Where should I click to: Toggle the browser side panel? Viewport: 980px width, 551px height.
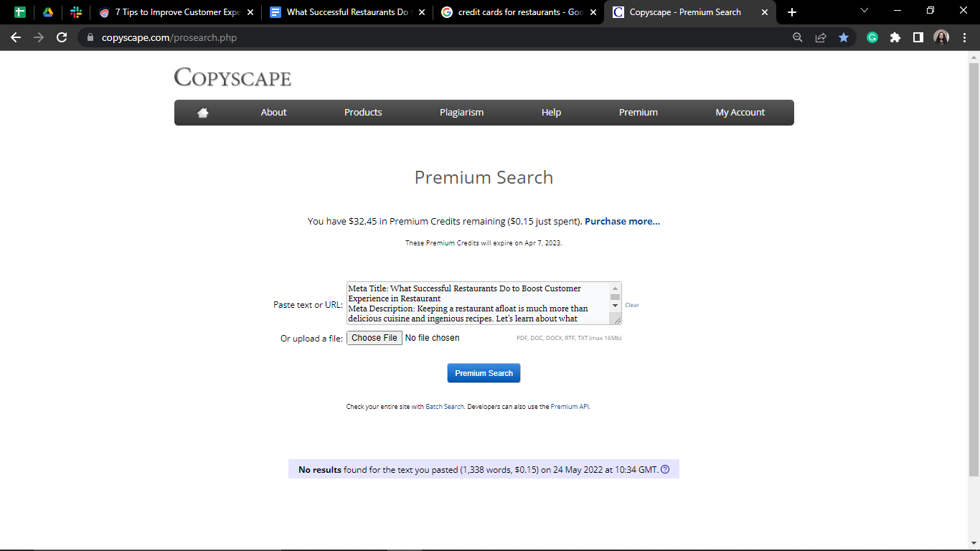pyautogui.click(x=918, y=37)
